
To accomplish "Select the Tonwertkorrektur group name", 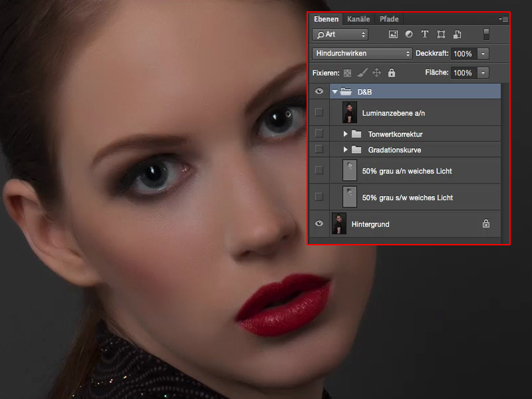I will pos(395,134).
